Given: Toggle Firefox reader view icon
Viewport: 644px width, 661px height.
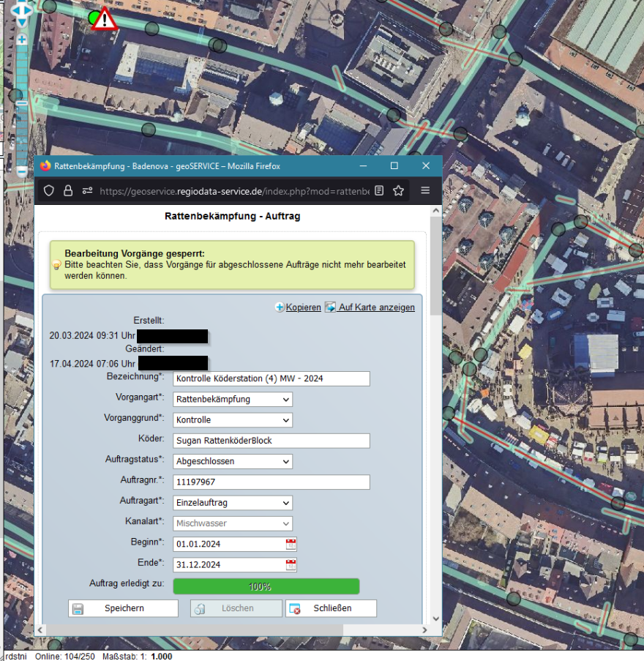Looking at the screenshot, I should 379,191.
